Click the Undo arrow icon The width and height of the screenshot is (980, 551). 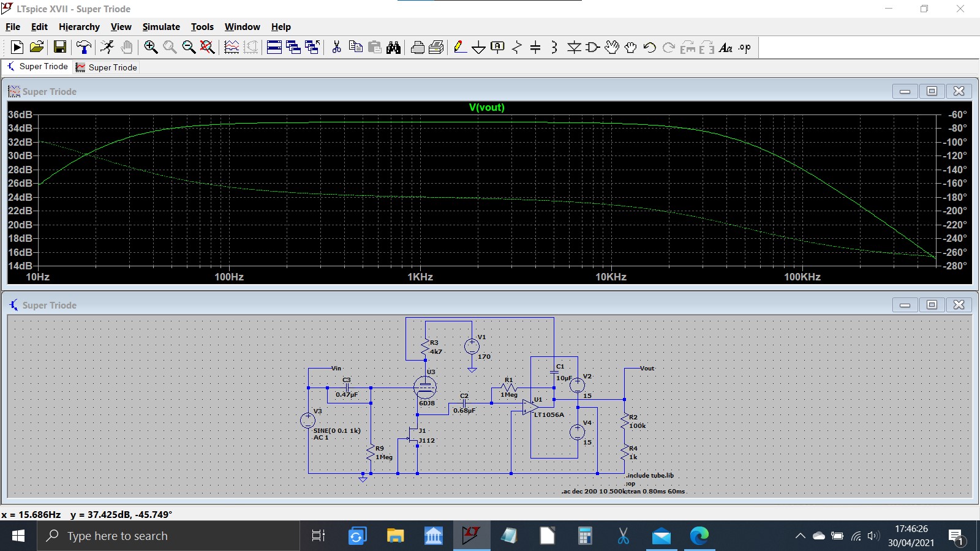650,47
